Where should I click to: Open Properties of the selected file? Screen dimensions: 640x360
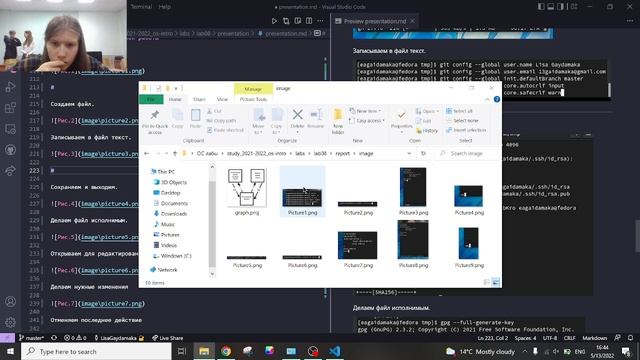tap(401, 119)
